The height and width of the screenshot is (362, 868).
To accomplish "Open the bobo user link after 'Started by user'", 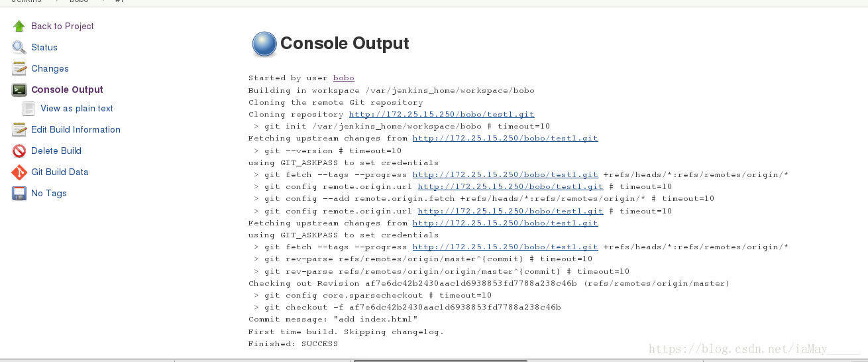I will (343, 78).
